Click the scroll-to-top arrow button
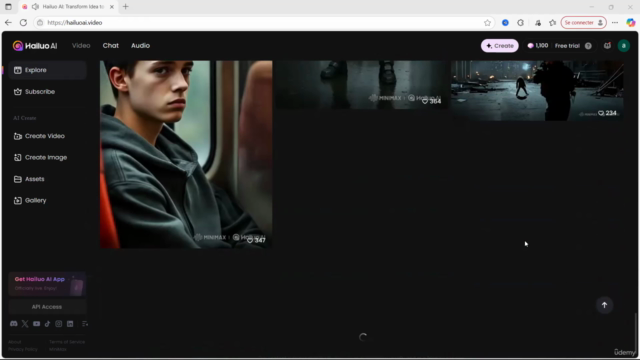This screenshot has height=360, width=640. tap(604, 305)
